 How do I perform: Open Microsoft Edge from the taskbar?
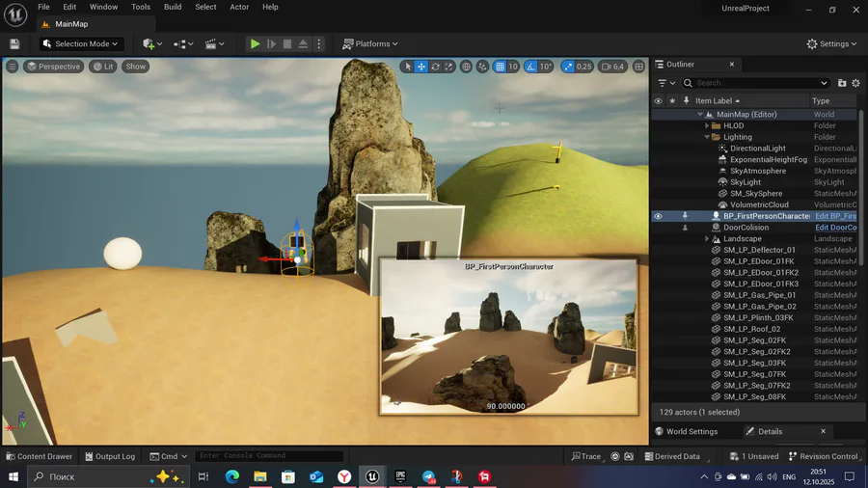[x=231, y=476]
